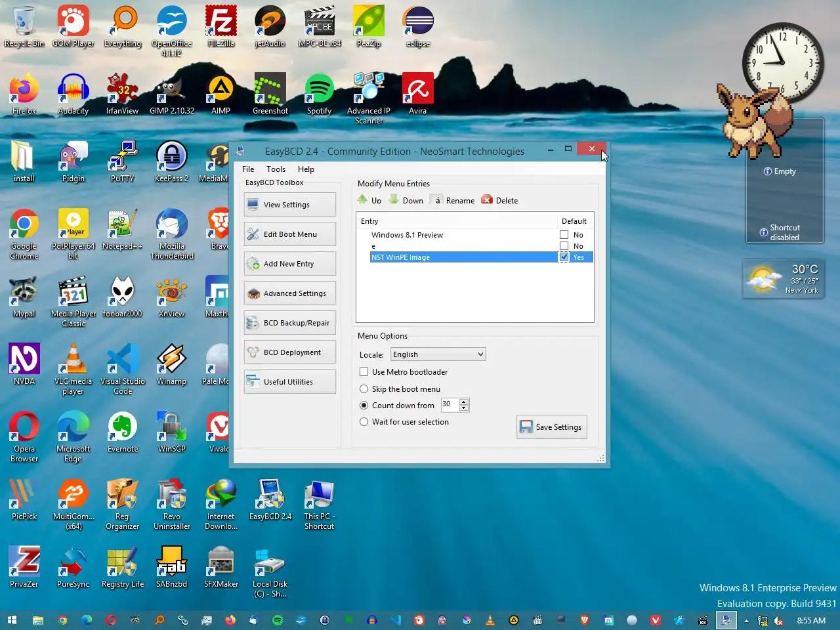
Task: Select the Visual Studio Code desktop icon
Action: pos(123,369)
